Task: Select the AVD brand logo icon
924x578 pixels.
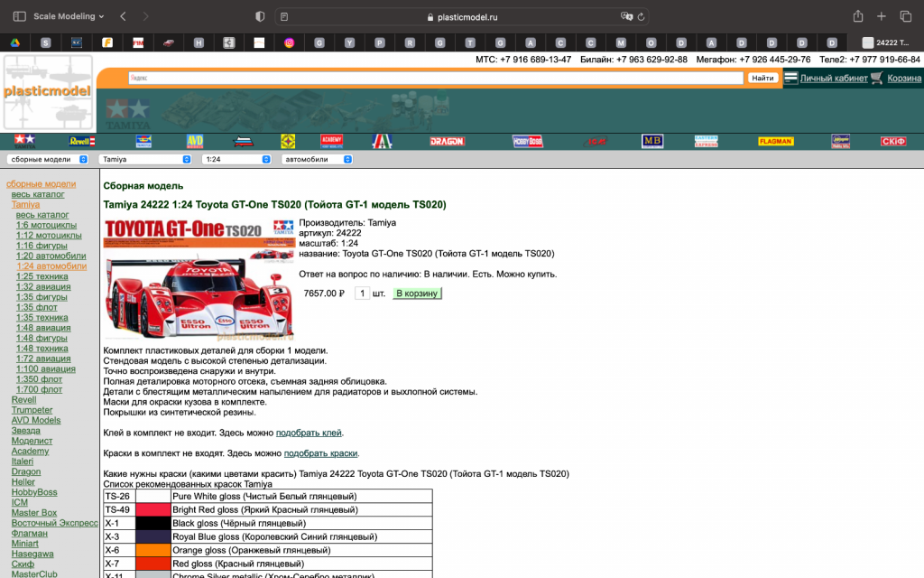Action: [x=195, y=141]
